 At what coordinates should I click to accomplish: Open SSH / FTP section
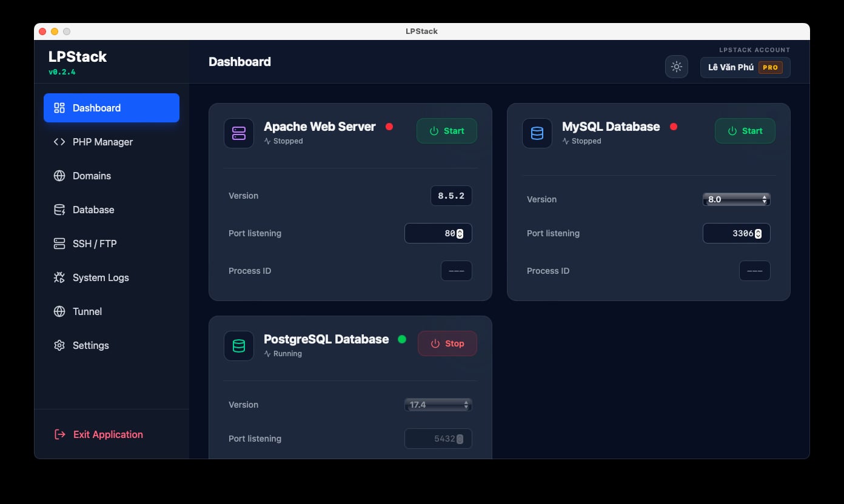click(x=112, y=244)
